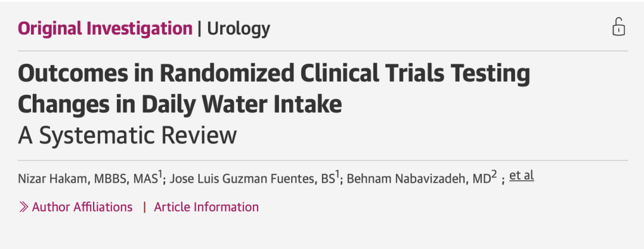Click the title line 'Changes in Daily Water Intake'
This screenshot has height=249, width=644.
pos(179,104)
